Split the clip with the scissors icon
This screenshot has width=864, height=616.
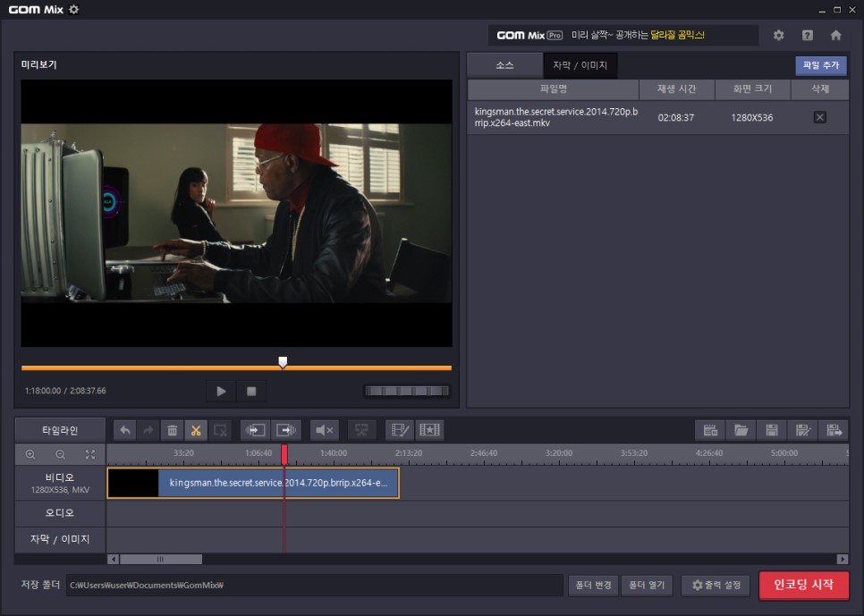(196, 430)
